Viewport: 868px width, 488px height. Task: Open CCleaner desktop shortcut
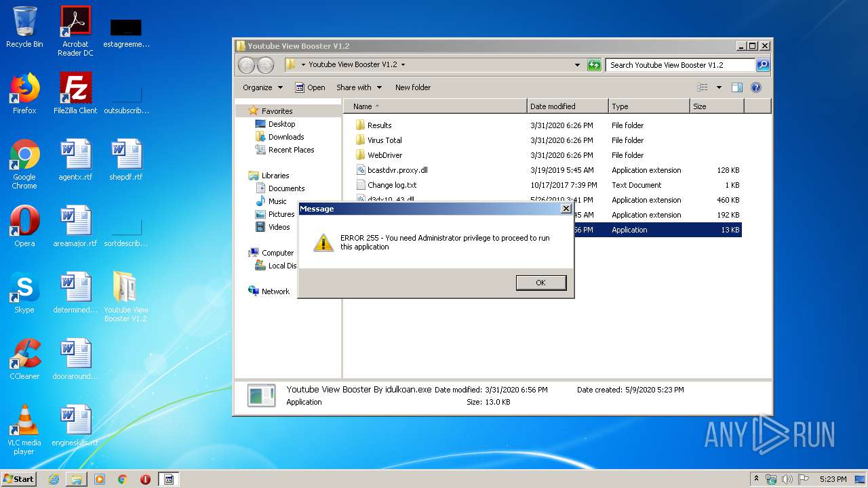tap(24, 359)
